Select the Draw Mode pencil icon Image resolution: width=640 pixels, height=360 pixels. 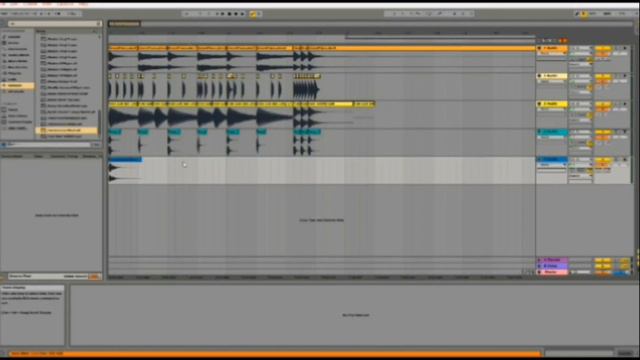[577, 14]
